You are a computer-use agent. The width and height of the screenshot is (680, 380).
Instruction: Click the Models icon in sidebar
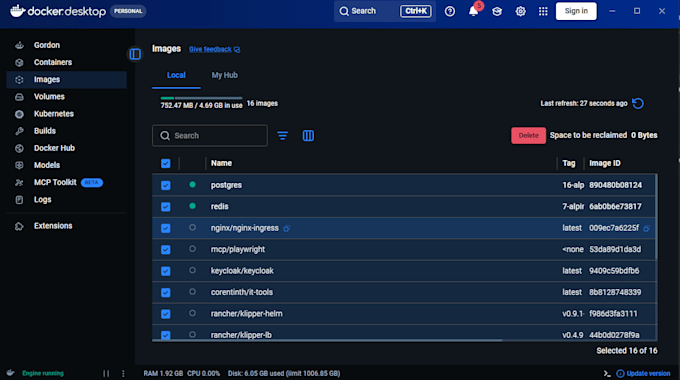(x=19, y=165)
